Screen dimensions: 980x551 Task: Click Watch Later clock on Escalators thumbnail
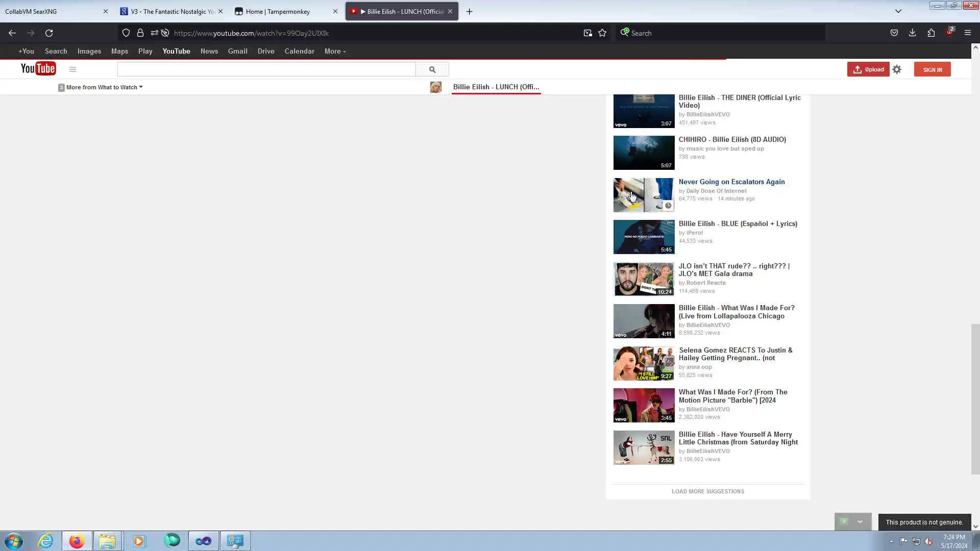pos(668,206)
